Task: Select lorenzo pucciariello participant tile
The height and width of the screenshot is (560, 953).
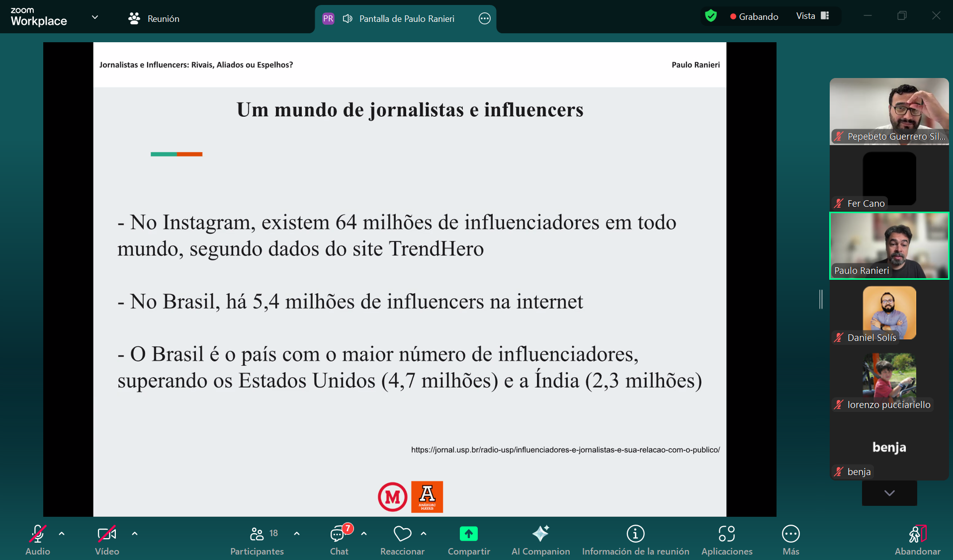Action: pyautogui.click(x=889, y=380)
